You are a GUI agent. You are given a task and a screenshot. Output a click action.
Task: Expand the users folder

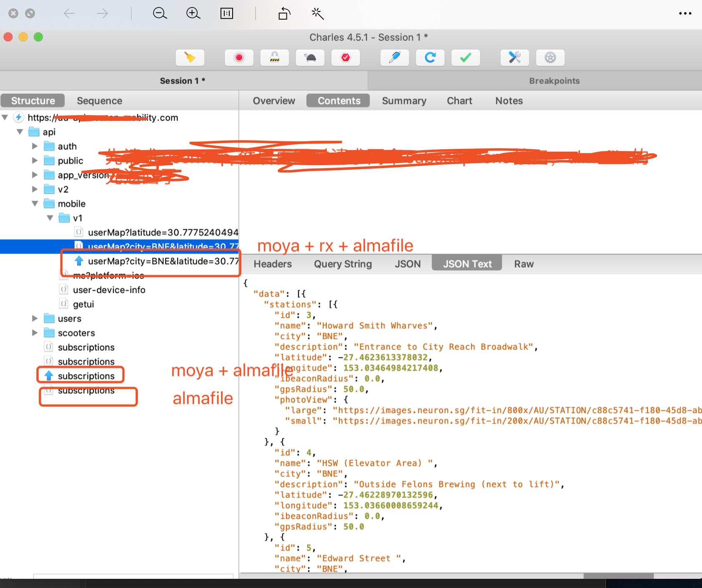(x=35, y=318)
